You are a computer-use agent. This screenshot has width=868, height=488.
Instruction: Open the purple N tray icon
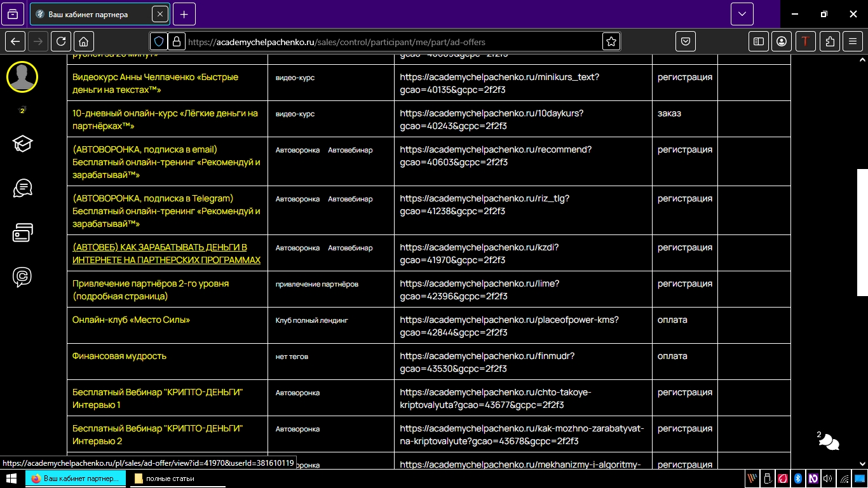[813, 478]
